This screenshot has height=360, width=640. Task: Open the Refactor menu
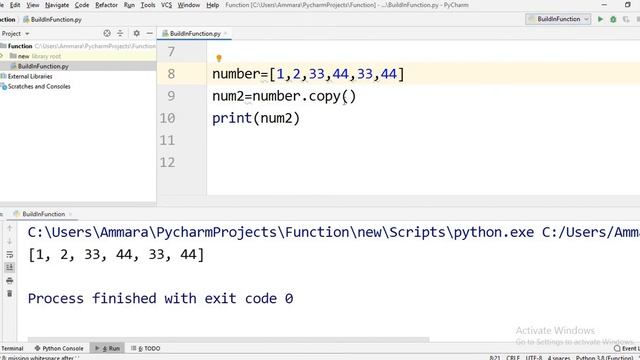106,5
